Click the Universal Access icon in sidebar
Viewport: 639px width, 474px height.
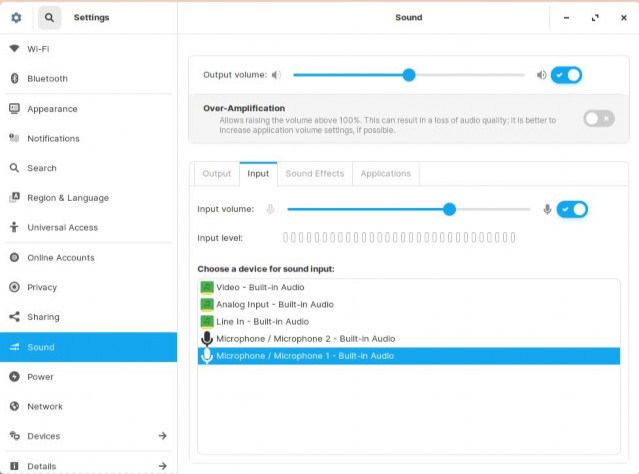click(x=14, y=227)
